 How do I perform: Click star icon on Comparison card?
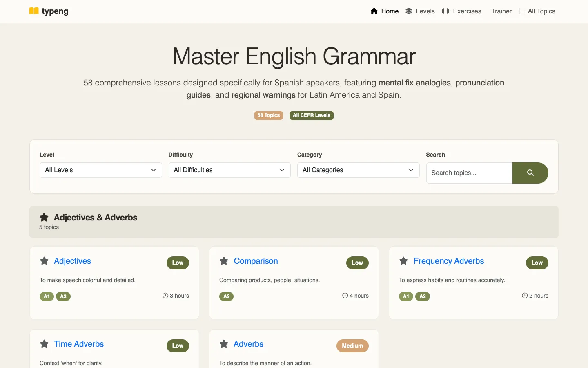pyautogui.click(x=224, y=261)
